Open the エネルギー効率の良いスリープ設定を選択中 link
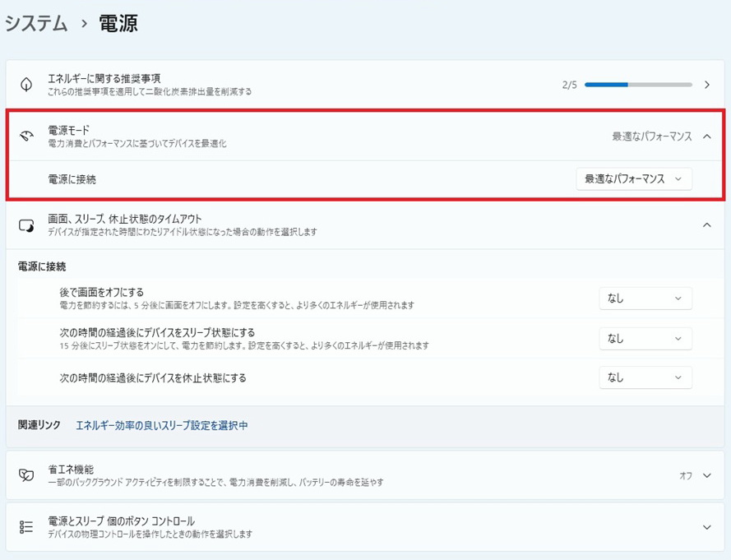Screen dimensions: 731x560 point(161,425)
